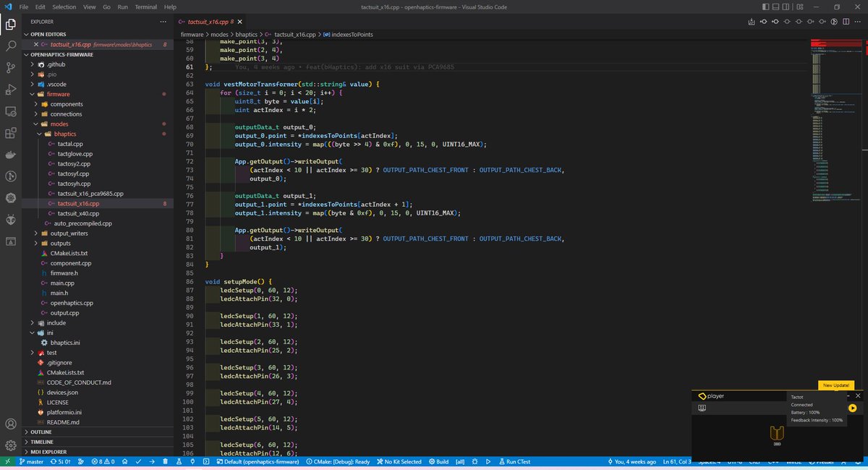The height and width of the screenshot is (470, 868).
Task: Click New Update! button in bHaptics Player
Action: [835, 385]
